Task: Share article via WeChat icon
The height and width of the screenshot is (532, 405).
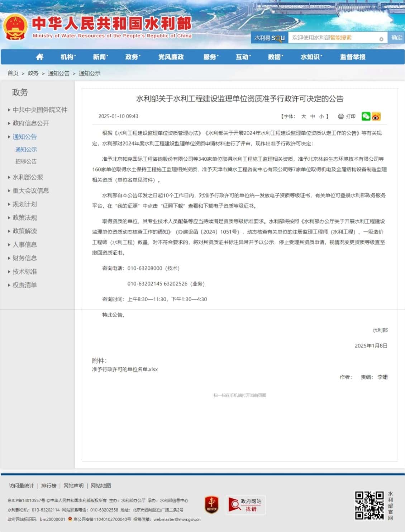Action: pos(366,116)
